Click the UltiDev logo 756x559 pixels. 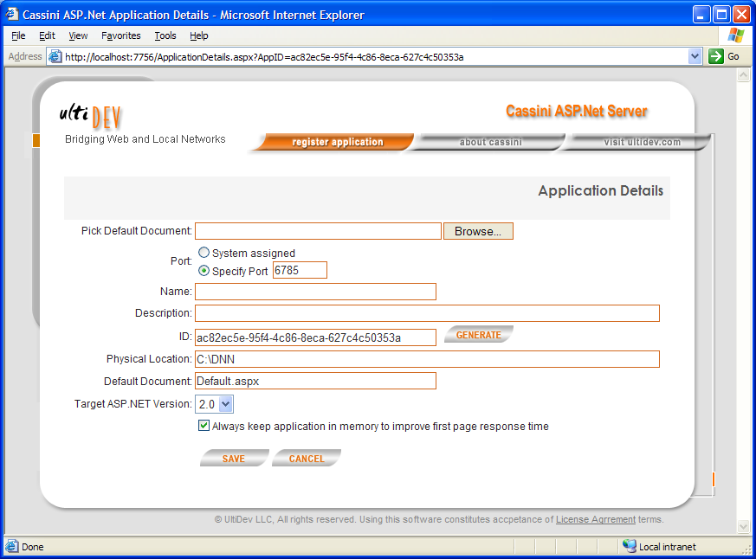click(90, 116)
